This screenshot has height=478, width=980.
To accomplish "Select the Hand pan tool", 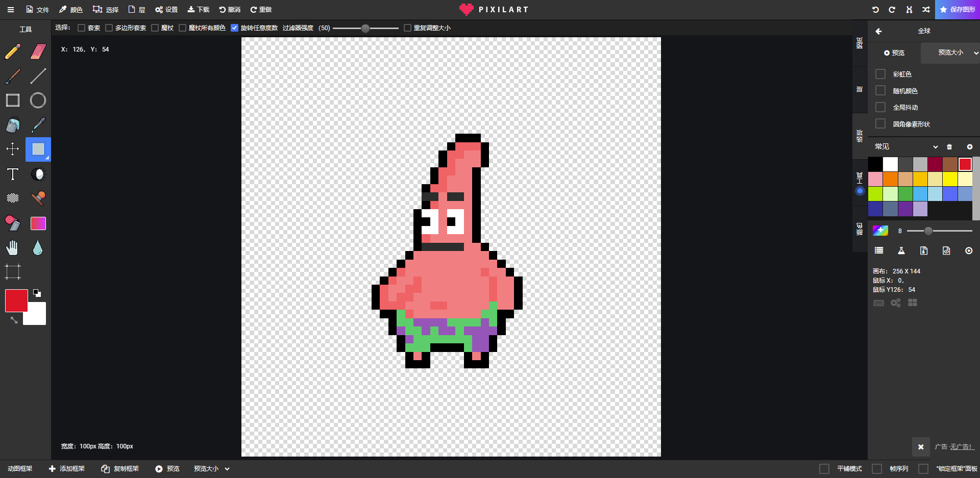I will pos(13,248).
